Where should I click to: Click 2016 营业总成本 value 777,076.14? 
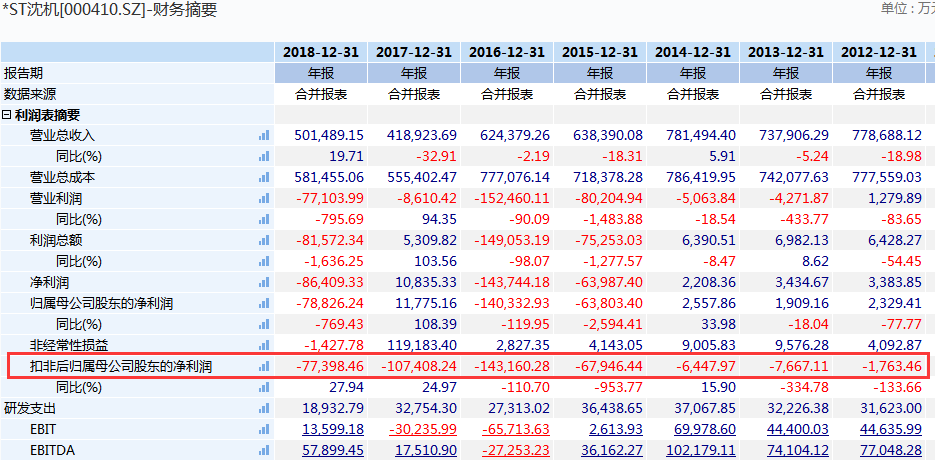point(515,177)
